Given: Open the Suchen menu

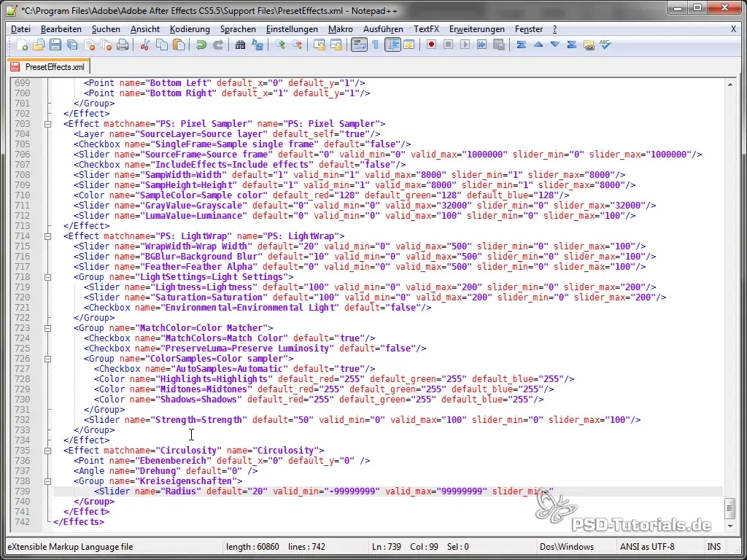Looking at the screenshot, I should pyautogui.click(x=106, y=29).
